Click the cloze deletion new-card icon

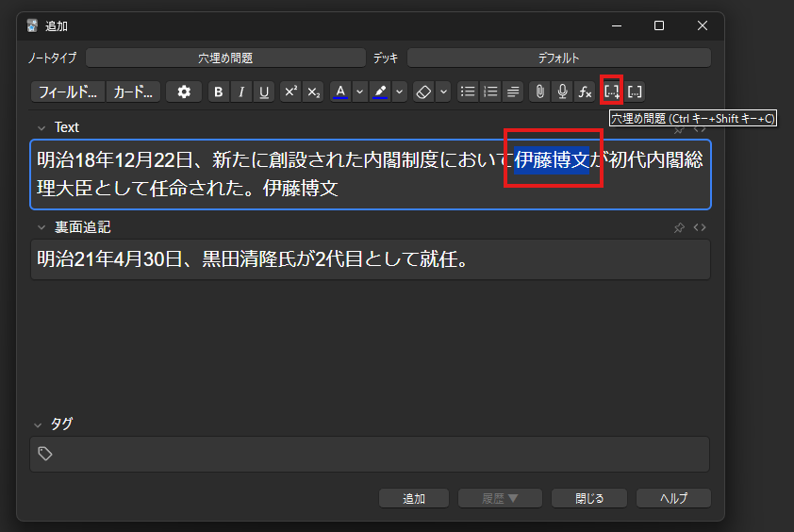coord(612,91)
